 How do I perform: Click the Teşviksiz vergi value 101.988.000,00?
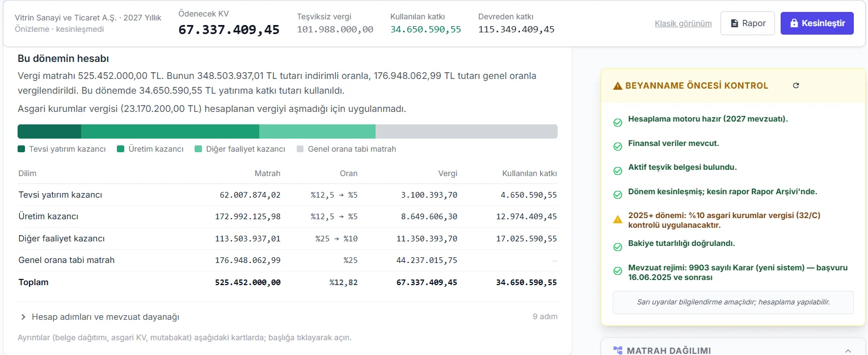335,30
